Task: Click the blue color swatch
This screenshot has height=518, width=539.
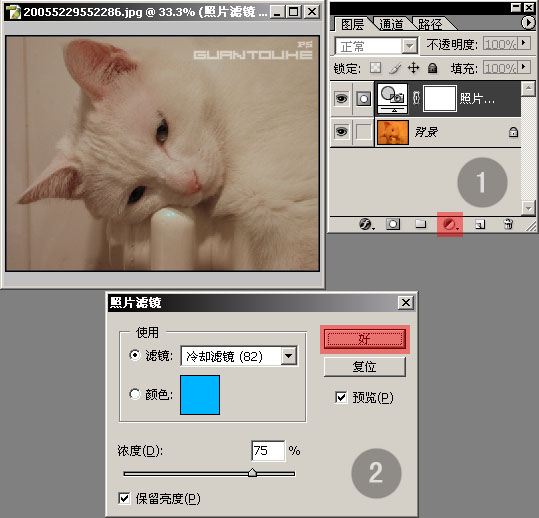Action: 200,395
